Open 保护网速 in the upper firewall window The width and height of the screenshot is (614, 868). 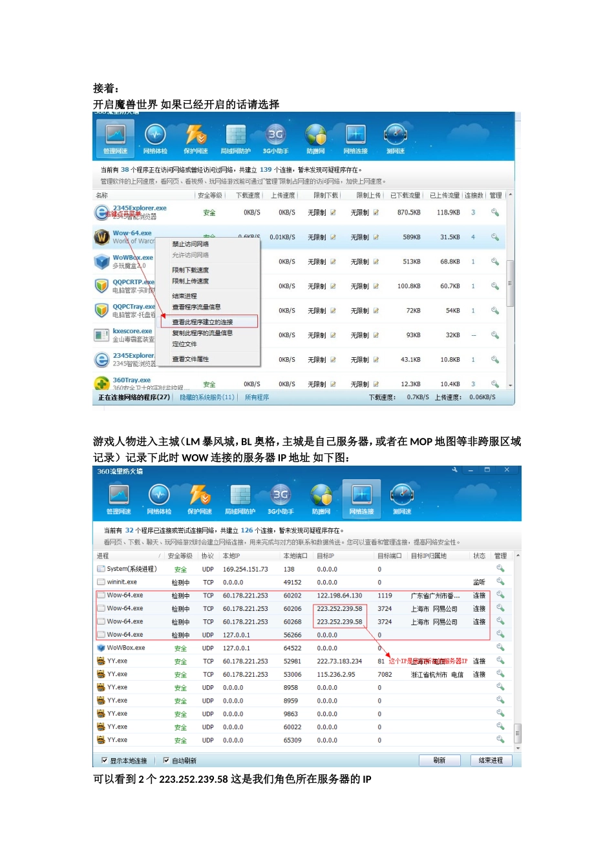(196, 139)
